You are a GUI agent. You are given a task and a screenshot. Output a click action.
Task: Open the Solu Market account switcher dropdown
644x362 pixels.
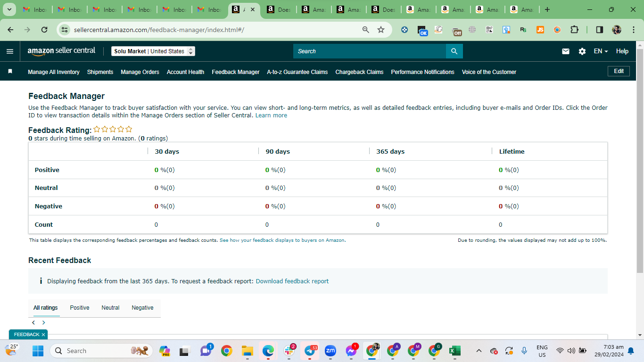click(x=153, y=51)
